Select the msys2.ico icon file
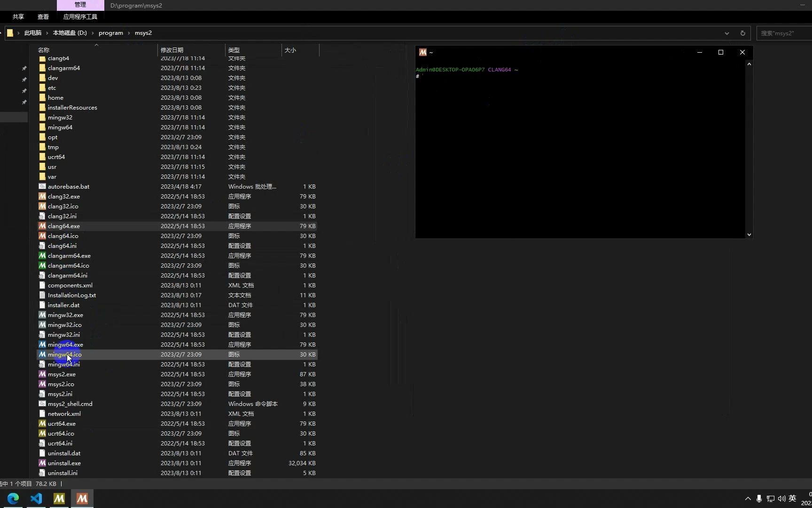 click(x=42, y=384)
